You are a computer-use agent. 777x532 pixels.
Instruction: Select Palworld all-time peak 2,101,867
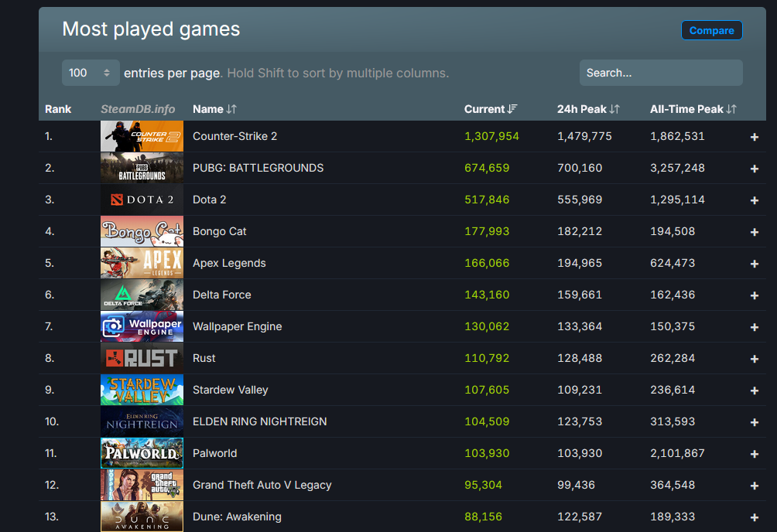tap(677, 453)
